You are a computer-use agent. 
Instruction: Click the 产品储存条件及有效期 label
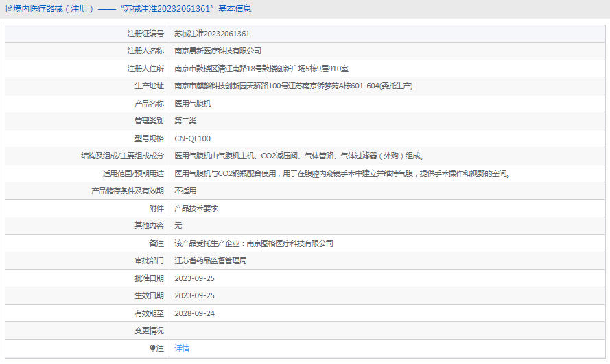[128, 191]
